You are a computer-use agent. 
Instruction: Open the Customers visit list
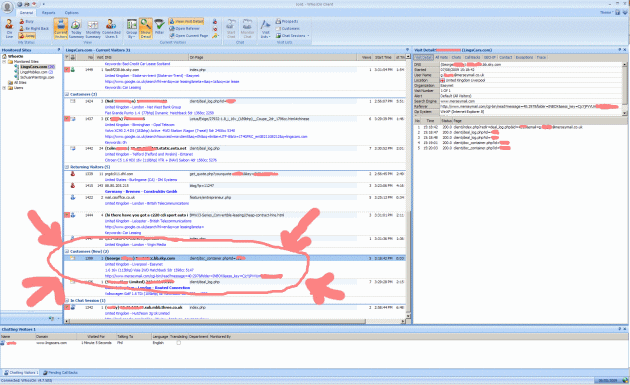tap(288, 29)
